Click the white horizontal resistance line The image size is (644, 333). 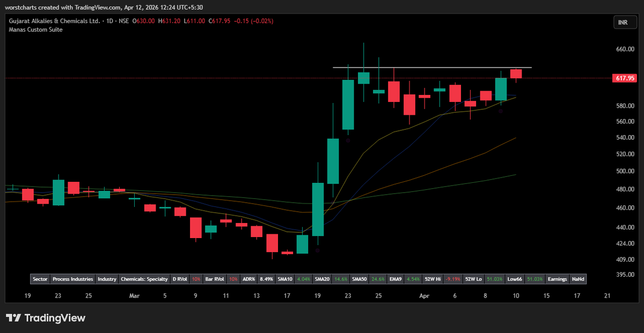[x=432, y=68]
